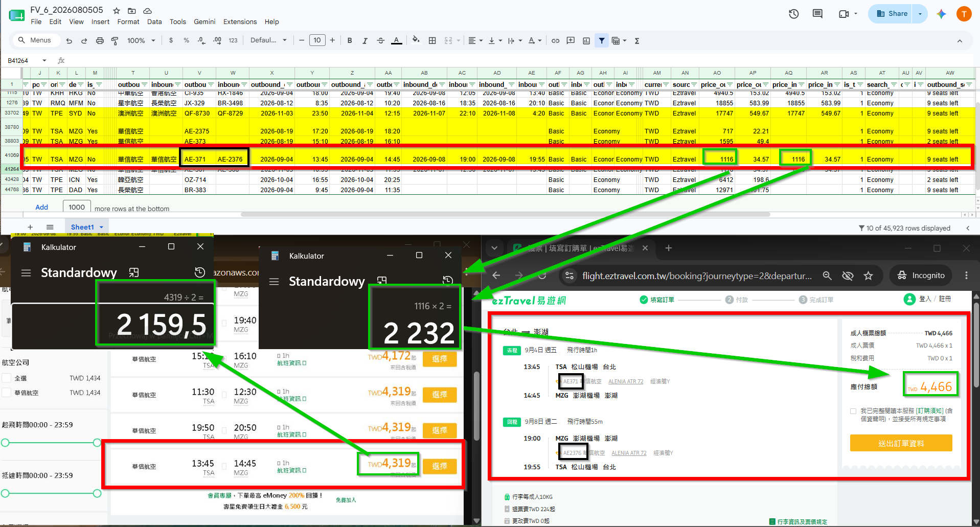Open the all sheets list
This screenshot has width=980, height=527.
tap(50, 227)
